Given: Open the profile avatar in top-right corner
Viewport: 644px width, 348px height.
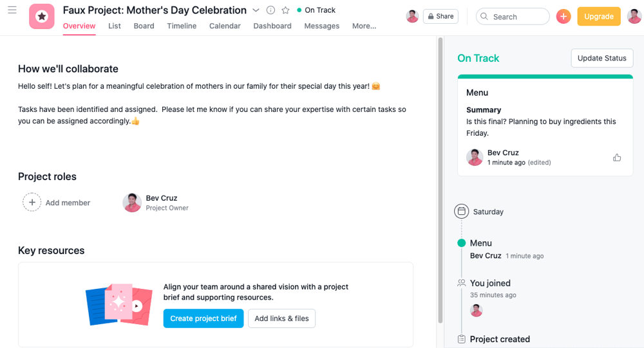Looking at the screenshot, I should click(634, 17).
